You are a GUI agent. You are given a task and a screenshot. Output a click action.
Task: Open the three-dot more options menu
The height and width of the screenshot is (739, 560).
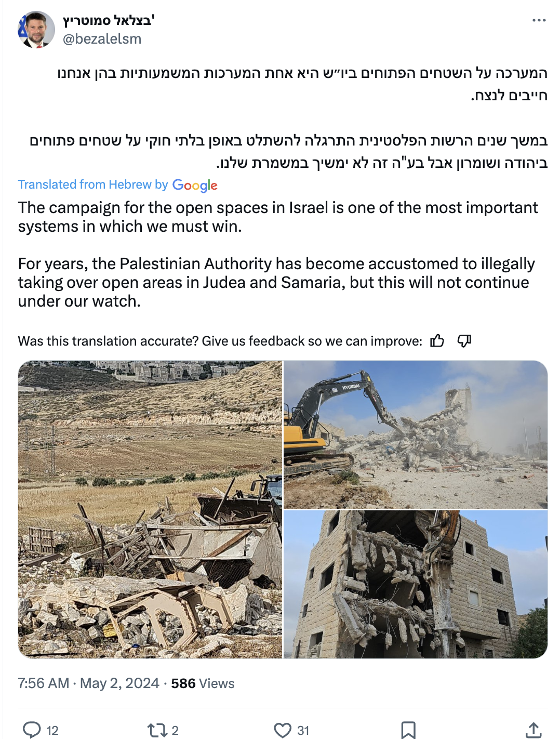(539, 20)
